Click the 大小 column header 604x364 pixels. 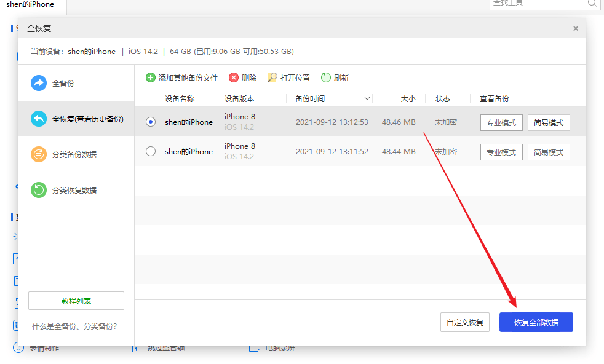(408, 98)
